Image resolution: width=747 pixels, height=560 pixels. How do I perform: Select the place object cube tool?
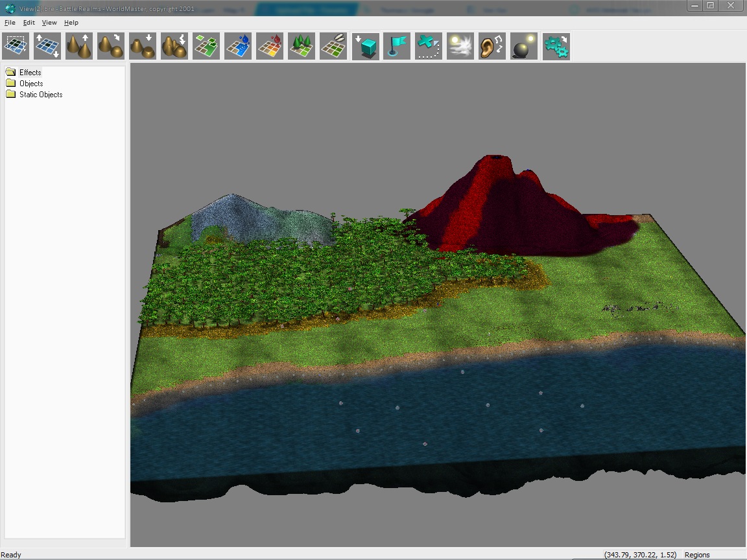366,46
